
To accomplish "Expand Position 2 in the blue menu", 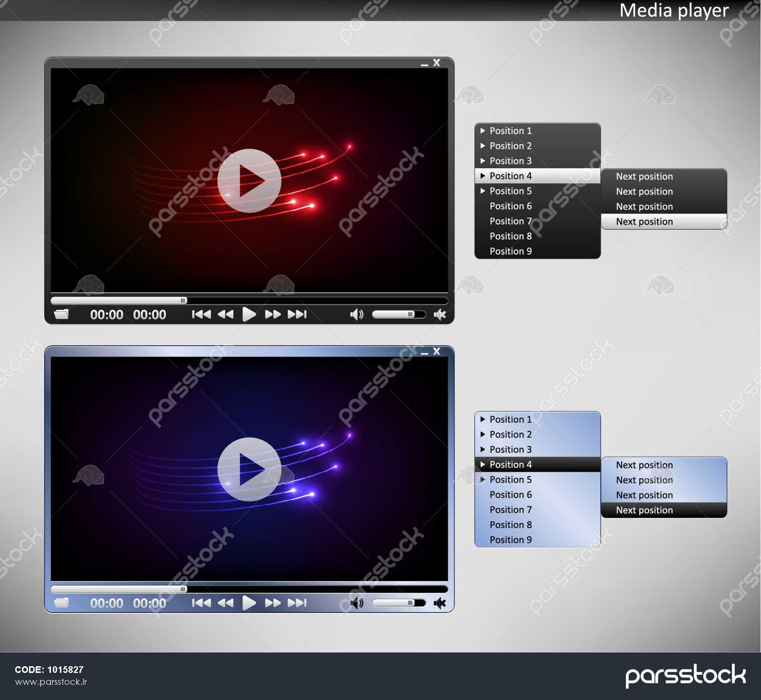I will tap(510, 435).
